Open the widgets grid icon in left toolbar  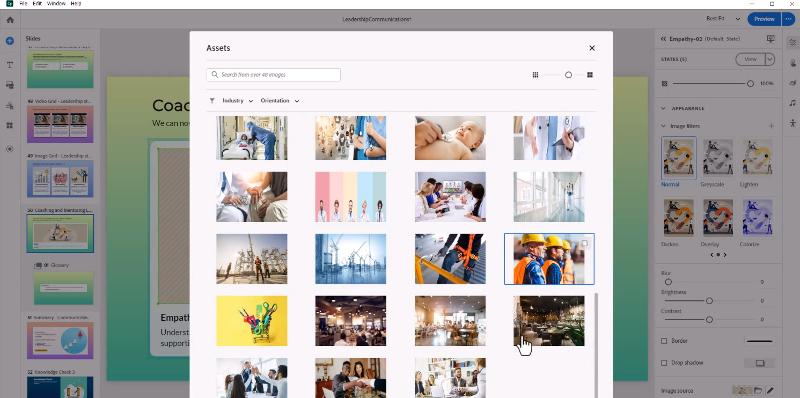point(10,125)
